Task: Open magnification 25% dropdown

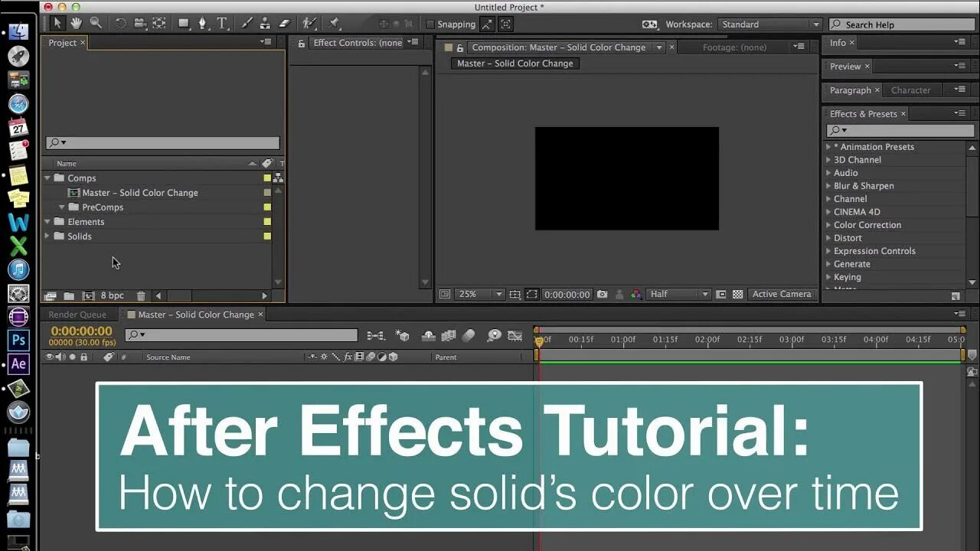Action: [x=479, y=294]
